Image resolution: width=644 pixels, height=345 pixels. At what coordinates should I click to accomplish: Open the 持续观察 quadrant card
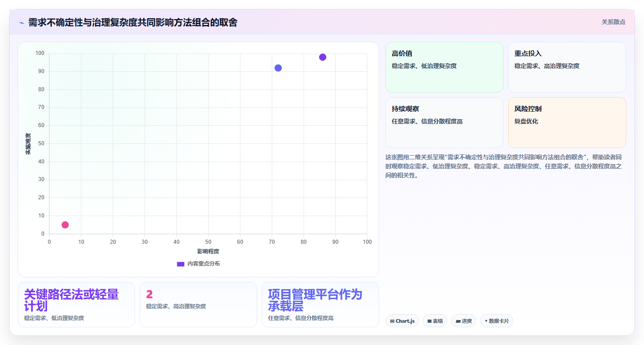pos(444,123)
